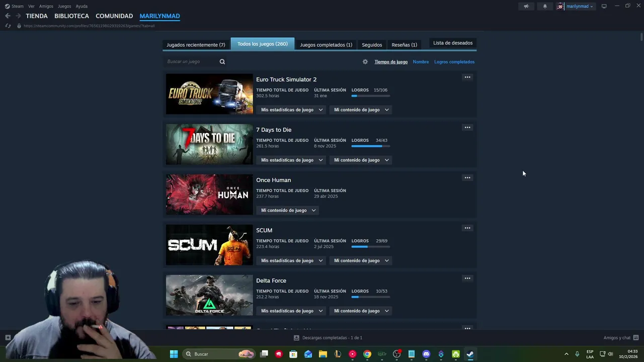Sort by Tiempo de juego
This screenshot has height=362, width=644.
pyautogui.click(x=391, y=62)
